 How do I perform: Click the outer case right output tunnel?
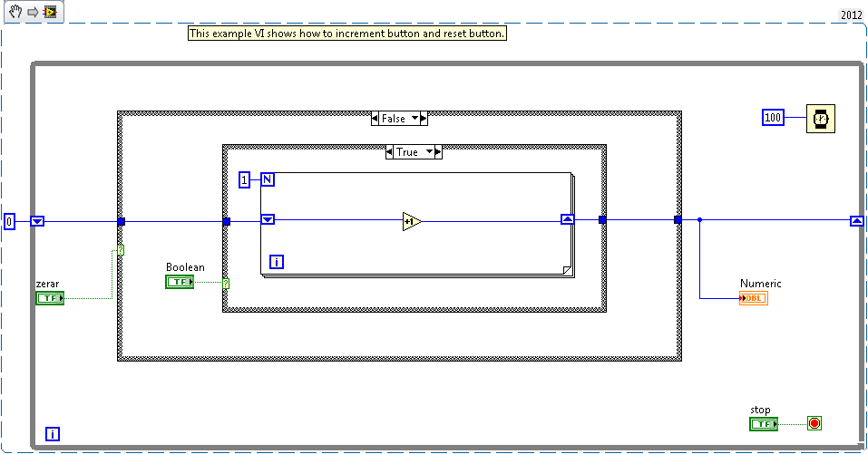pos(678,220)
